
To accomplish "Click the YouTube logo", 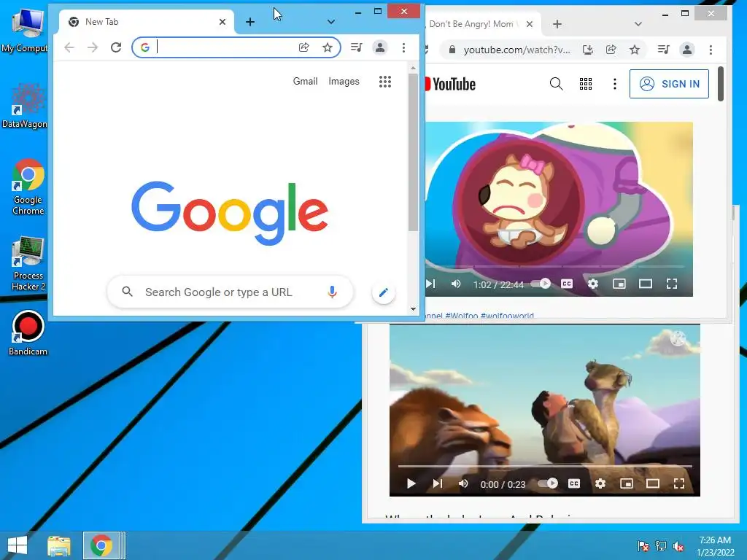I will 450,85.
